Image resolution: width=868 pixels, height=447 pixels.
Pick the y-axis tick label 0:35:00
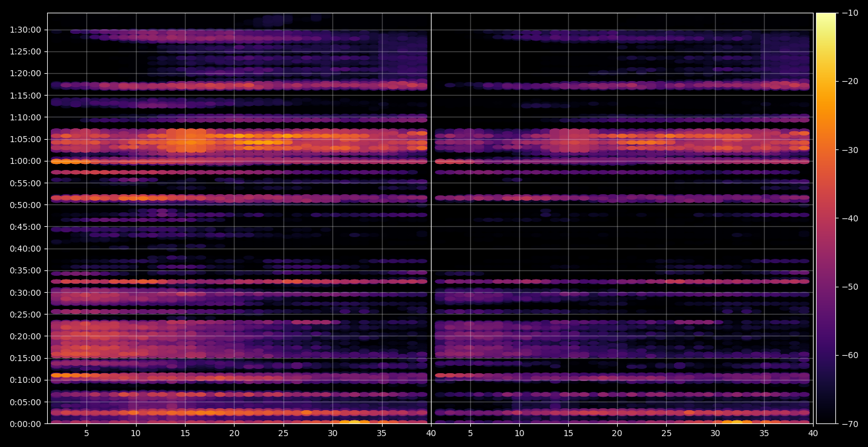[x=25, y=270]
